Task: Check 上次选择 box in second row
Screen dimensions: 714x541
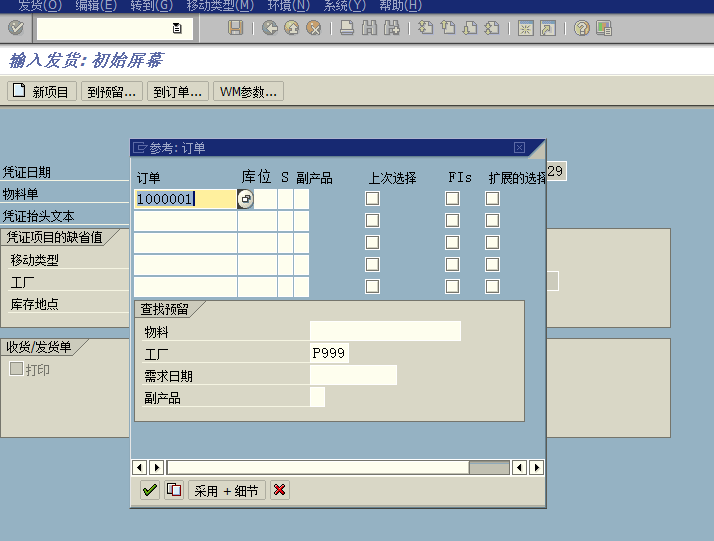Action: pos(372,220)
